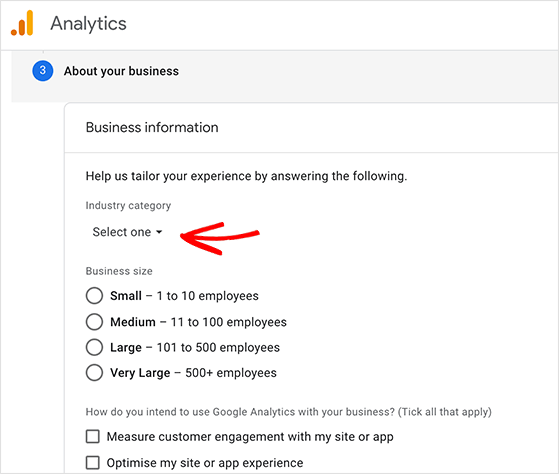Pick Very Large 500+ employees radio button
This screenshot has width=559, height=474.
(x=94, y=373)
